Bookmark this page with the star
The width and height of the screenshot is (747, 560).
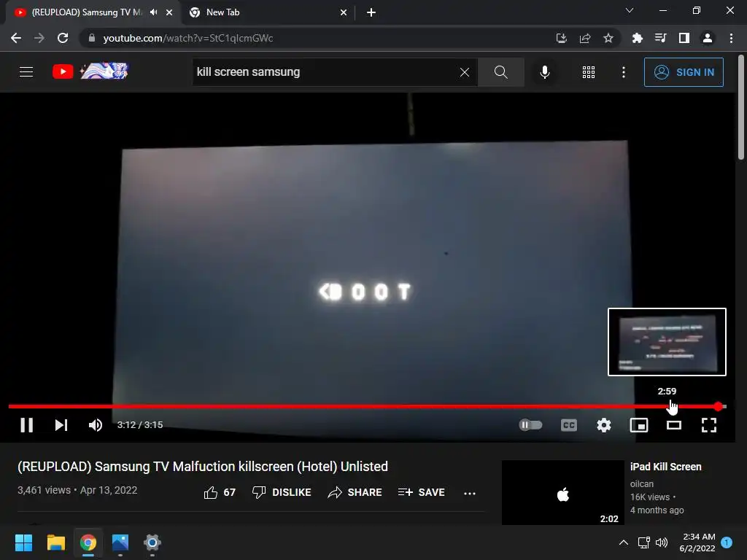[608, 38]
